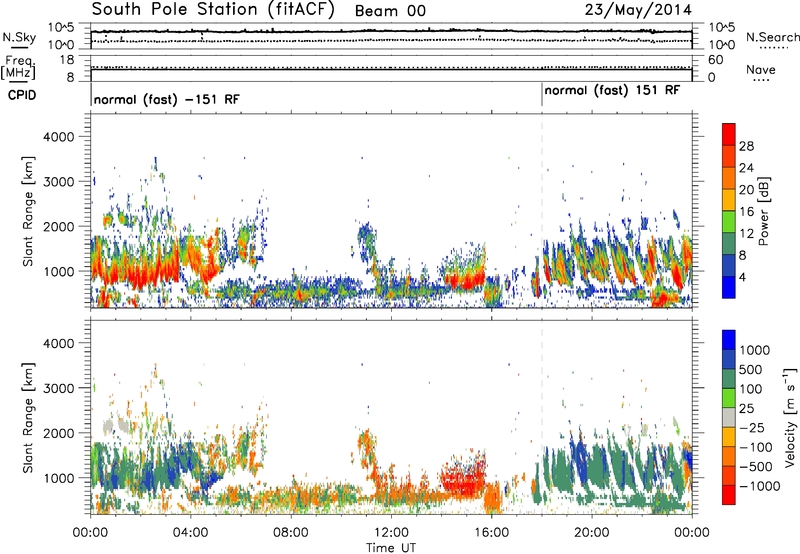The image size is (800, 554).
Task: Click the '20' label on power colorbar
Action: coord(746,190)
